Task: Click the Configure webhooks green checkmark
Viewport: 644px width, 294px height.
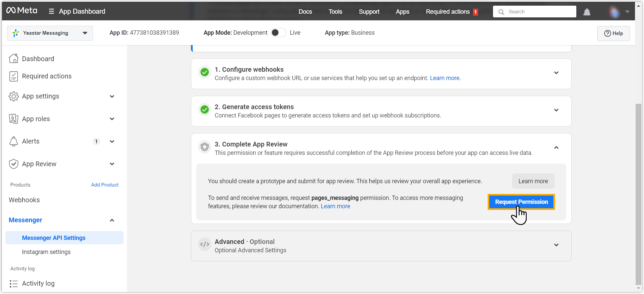Action: coord(205,72)
